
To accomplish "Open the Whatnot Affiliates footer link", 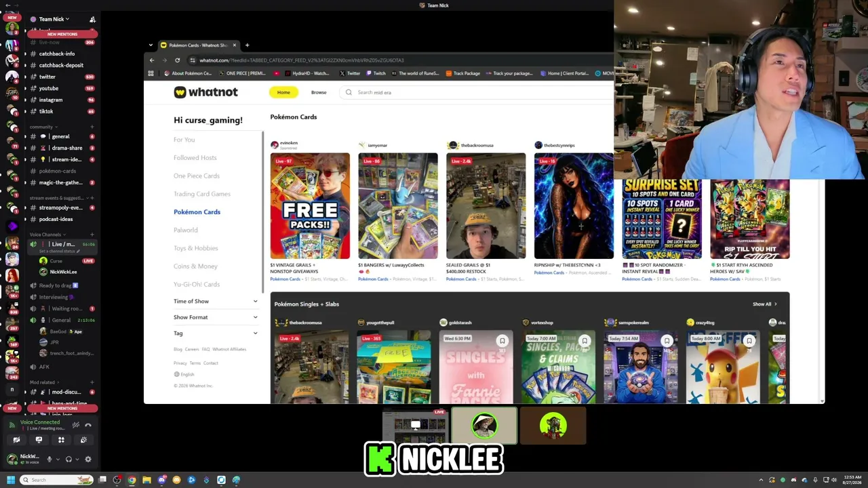I will coord(229,349).
